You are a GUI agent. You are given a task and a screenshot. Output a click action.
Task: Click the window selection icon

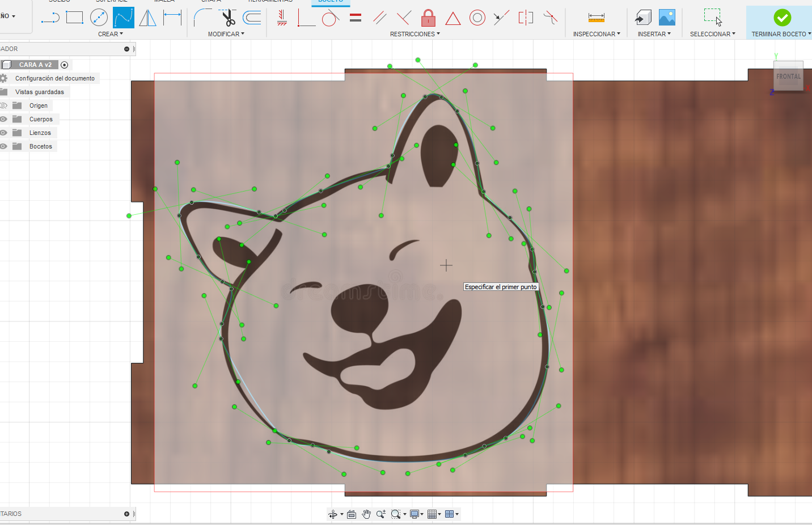[712, 18]
